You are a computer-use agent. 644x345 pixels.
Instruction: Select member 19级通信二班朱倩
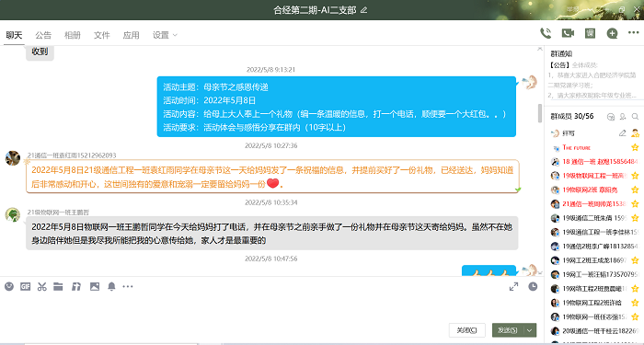coord(594,218)
